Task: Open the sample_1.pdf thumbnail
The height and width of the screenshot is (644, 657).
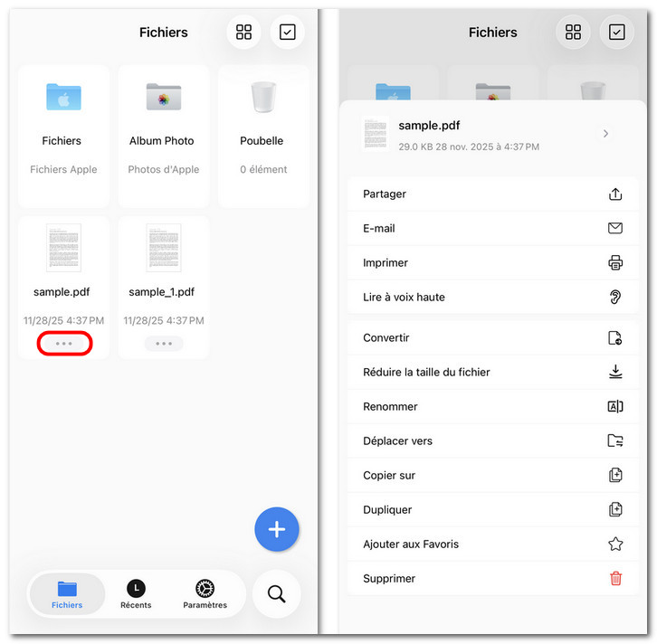Action: coord(164,248)
